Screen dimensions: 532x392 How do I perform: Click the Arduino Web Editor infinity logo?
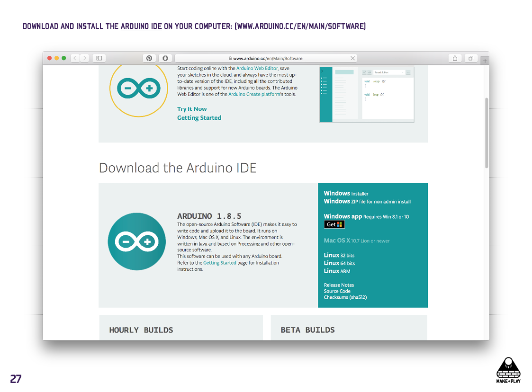139,89
